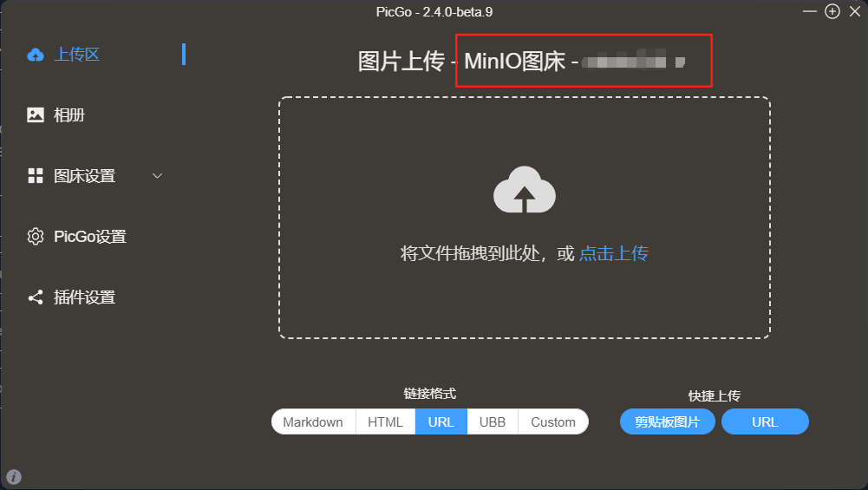The height and width of the screenshot is (490, 868).
Task: Go to the 插件设置 menu item
Action: point(84,297)
